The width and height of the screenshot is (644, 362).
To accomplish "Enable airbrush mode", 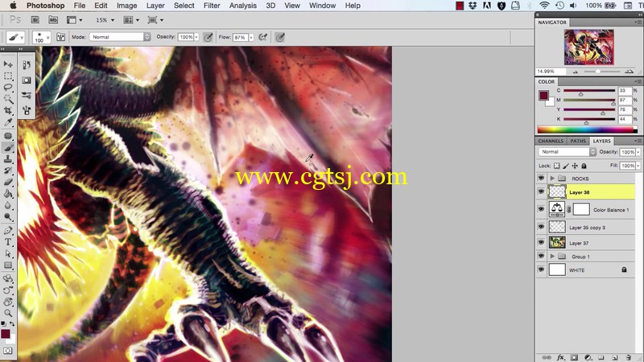I will pos(263,37).
